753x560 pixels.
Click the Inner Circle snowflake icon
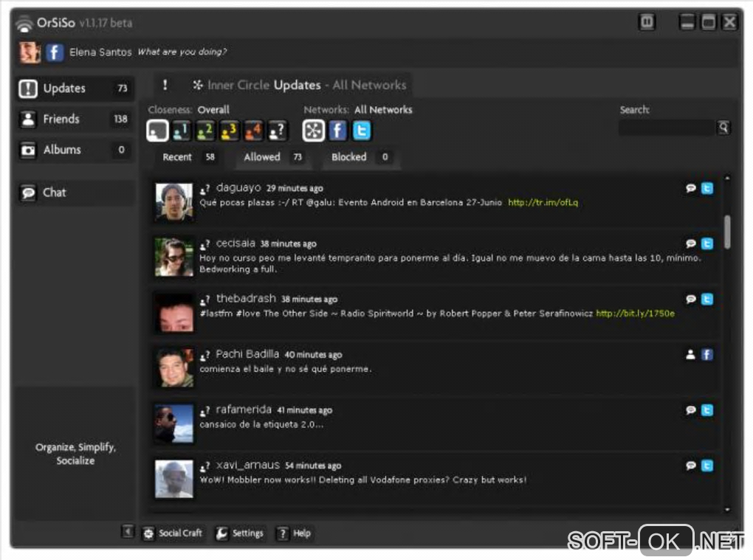click(x=197, y=85)
